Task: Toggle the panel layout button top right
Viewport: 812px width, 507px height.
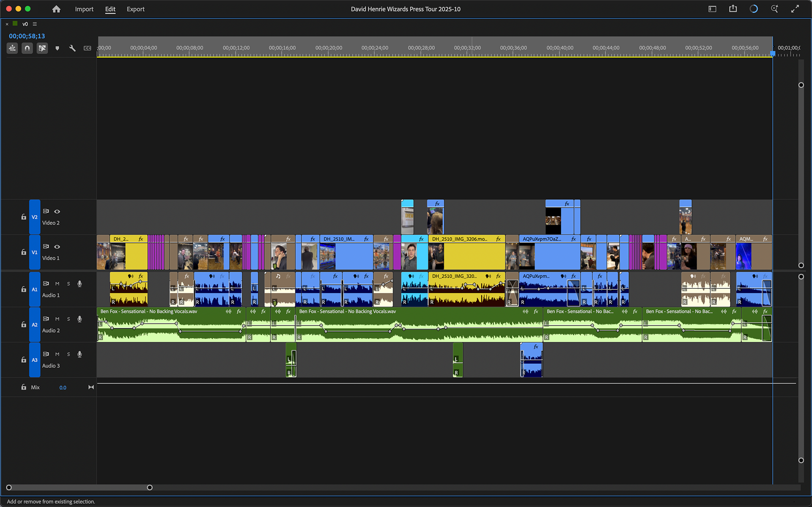Action: 712,8
